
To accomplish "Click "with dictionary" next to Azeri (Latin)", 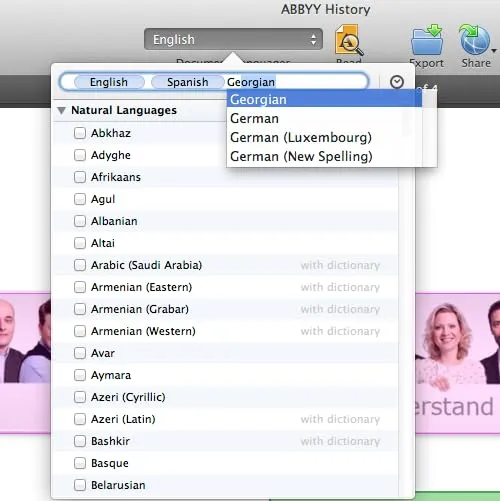I will pos(340,419).
